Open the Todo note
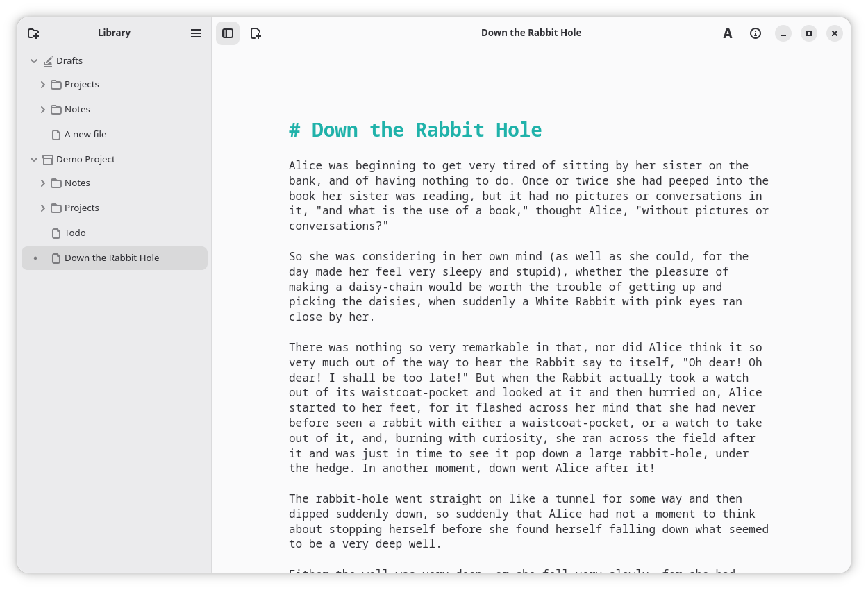The image size is (868, 590). tap(75, 233)
